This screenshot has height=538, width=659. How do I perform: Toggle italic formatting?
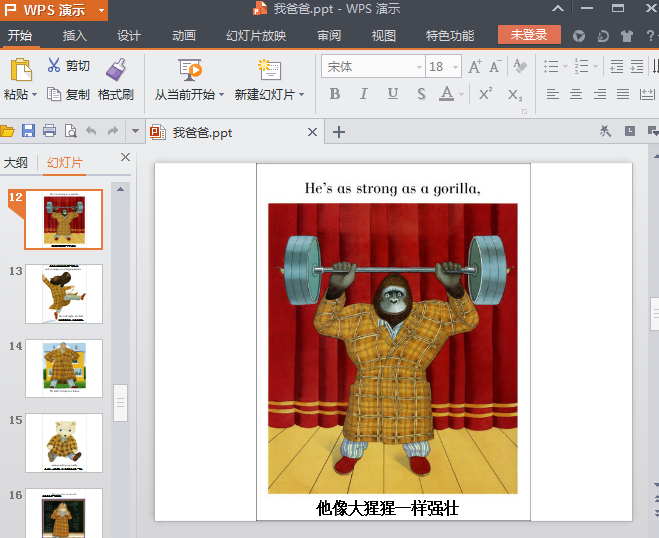click(363, 94)
